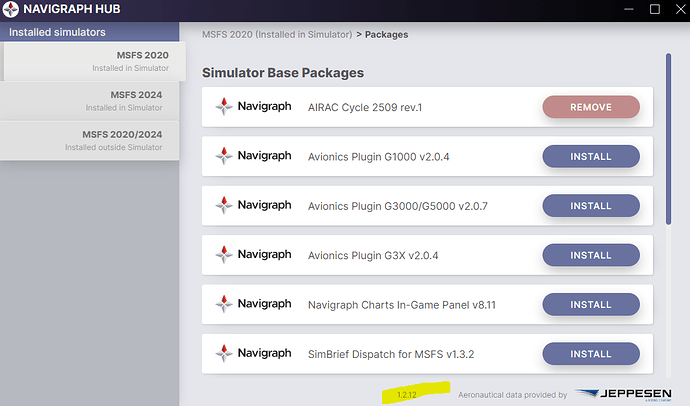Close the Navigraph Hub window
This screenshot has height=406, width=690.
pyautogui.click(x=680, y=9)
